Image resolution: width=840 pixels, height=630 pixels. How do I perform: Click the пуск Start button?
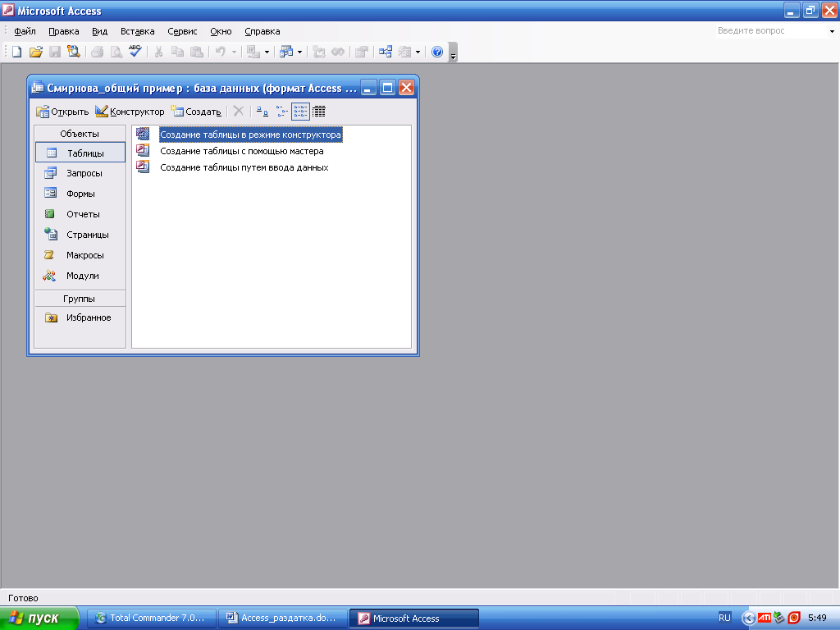[39, 619]
